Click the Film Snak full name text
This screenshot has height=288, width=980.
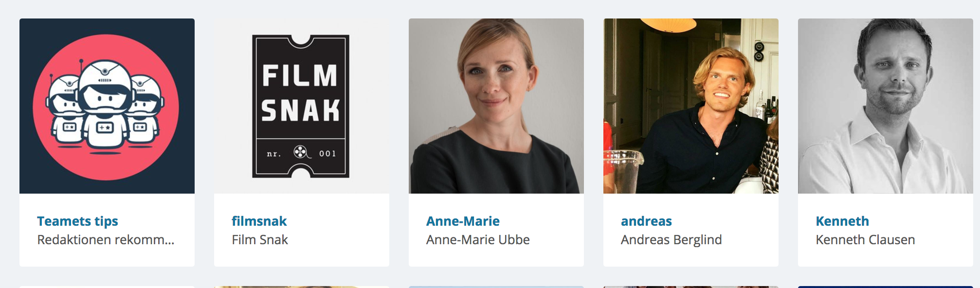coord(260,240)
